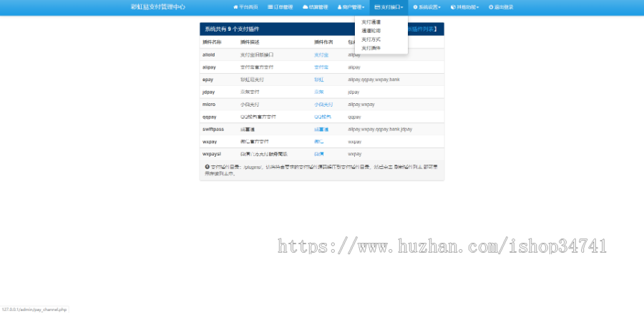Open the author link in the wxpaysl row

point(318,154)
